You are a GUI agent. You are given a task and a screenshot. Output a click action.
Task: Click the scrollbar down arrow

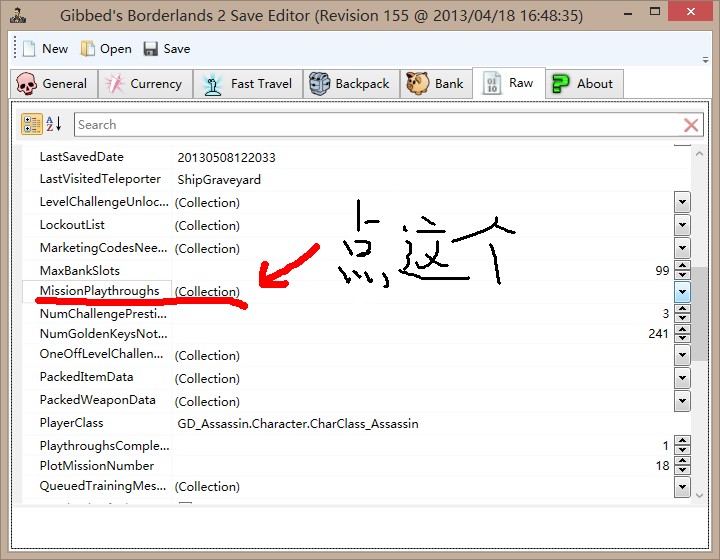click(699, 495)
